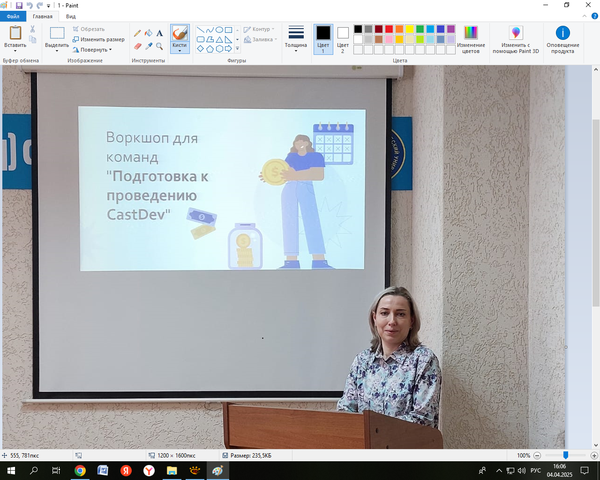Select the Magnifier tool

pos(160,46)
